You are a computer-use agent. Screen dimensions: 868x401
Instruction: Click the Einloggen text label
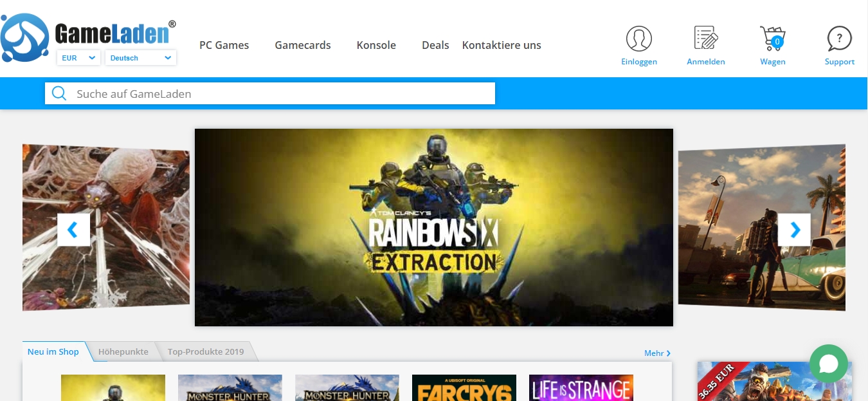click(x=639, y=62)
